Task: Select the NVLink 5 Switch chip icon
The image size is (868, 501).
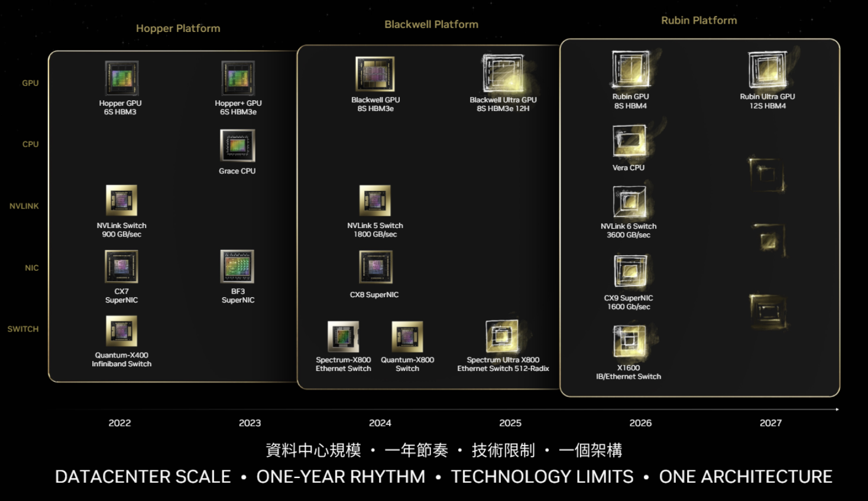Action: [375, 201]
